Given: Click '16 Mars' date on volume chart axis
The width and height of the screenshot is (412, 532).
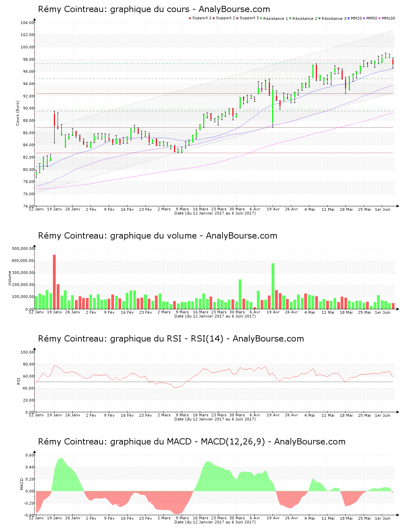Looking at the screenshot, I should point(201,312).
